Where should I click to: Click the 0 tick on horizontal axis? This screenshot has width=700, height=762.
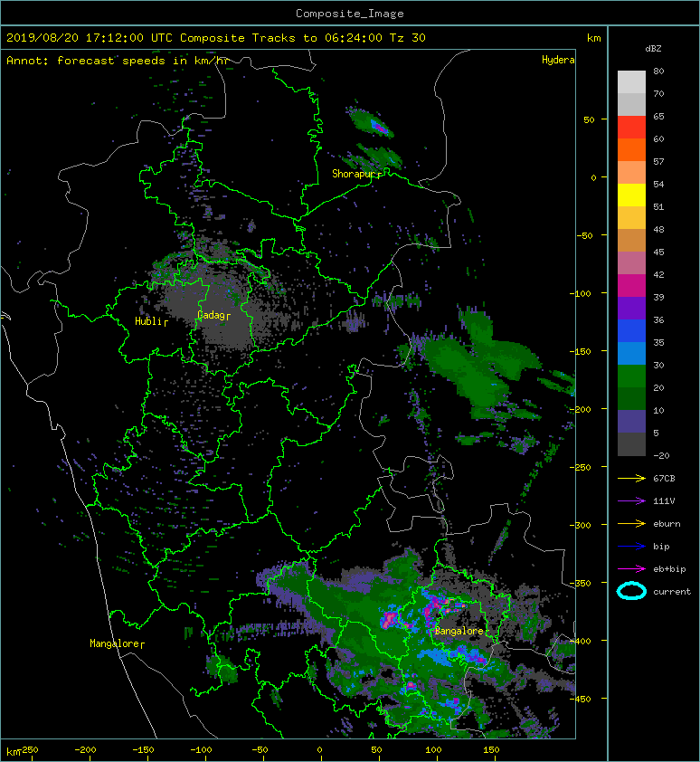tap(319, 750)
